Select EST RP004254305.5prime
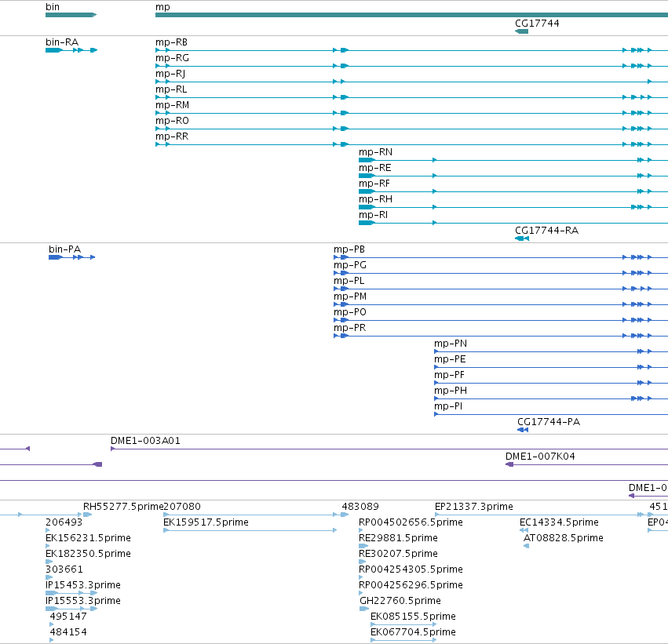Viewport: 668px width, 644px height. coord(411,569)
